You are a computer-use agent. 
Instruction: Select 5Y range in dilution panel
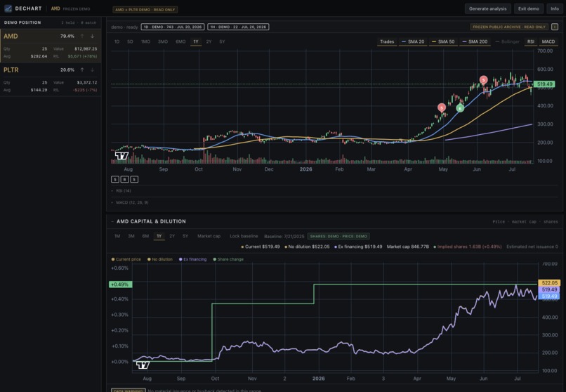(185, 236)
